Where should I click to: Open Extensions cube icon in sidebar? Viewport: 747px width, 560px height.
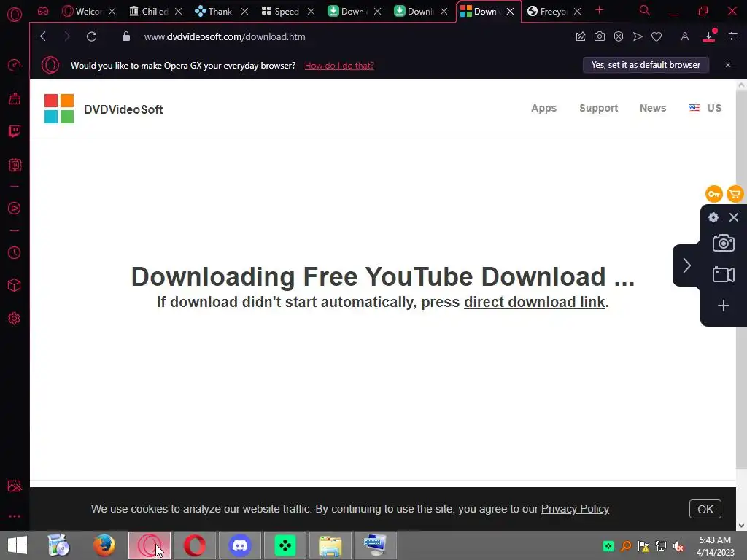pos(15,285)
